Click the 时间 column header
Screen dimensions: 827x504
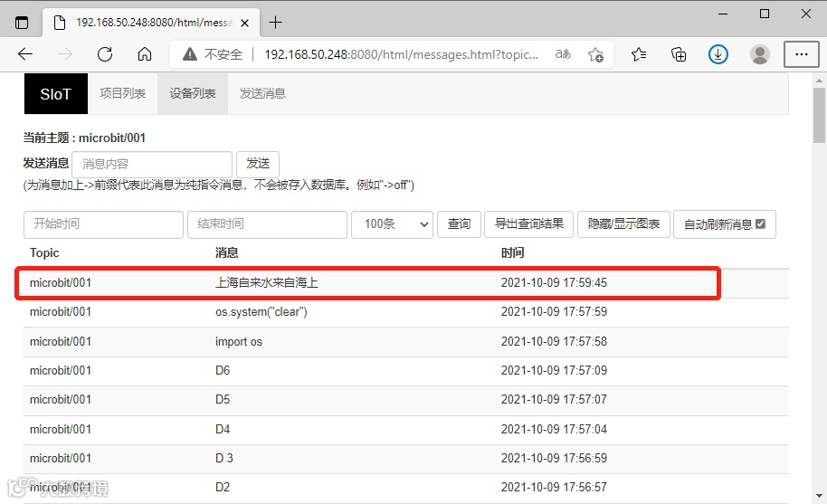point(513,253)
